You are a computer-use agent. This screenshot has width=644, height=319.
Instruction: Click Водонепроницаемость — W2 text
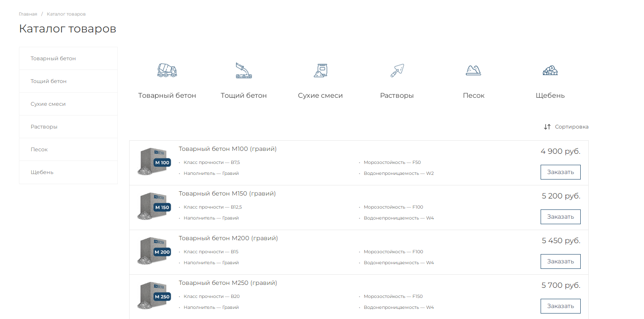click(399, 173)
